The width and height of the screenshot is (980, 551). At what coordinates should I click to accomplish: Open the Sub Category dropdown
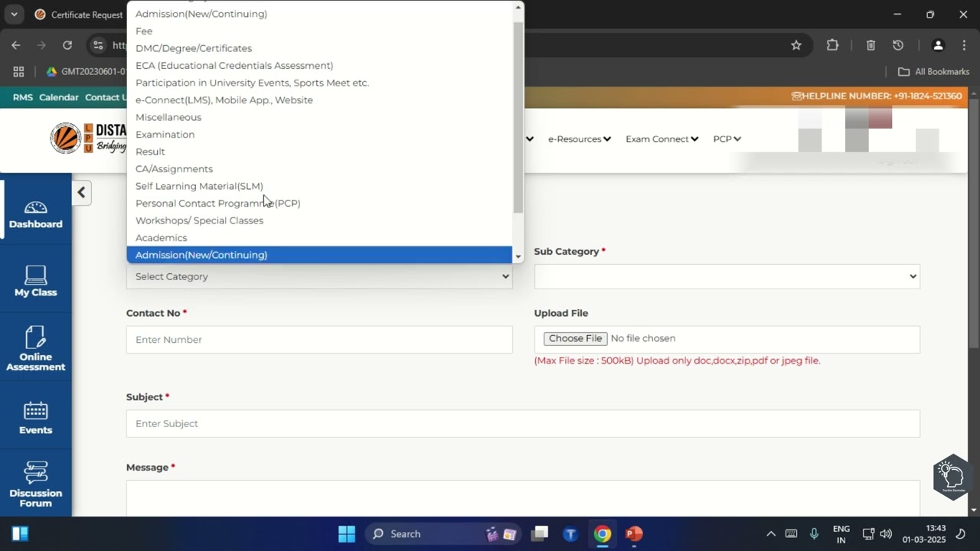[x=727, y=276]
